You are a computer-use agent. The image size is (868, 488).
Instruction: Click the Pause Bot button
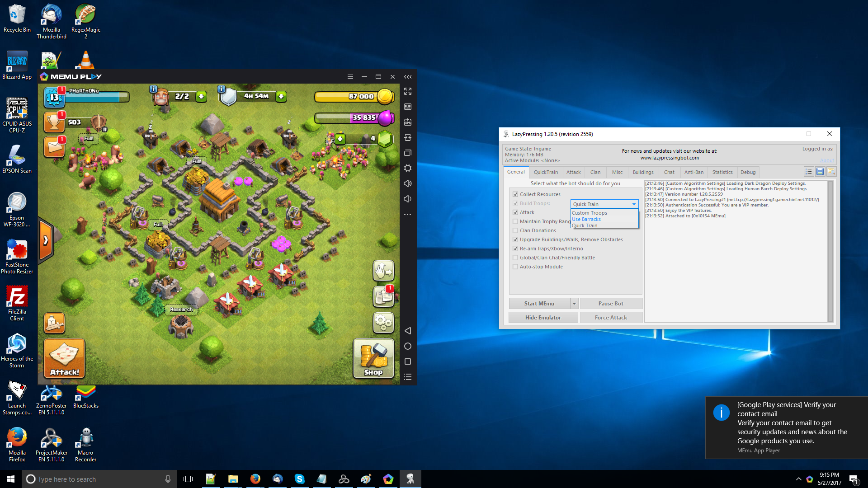pyautogui.click(x=611, y=304)
